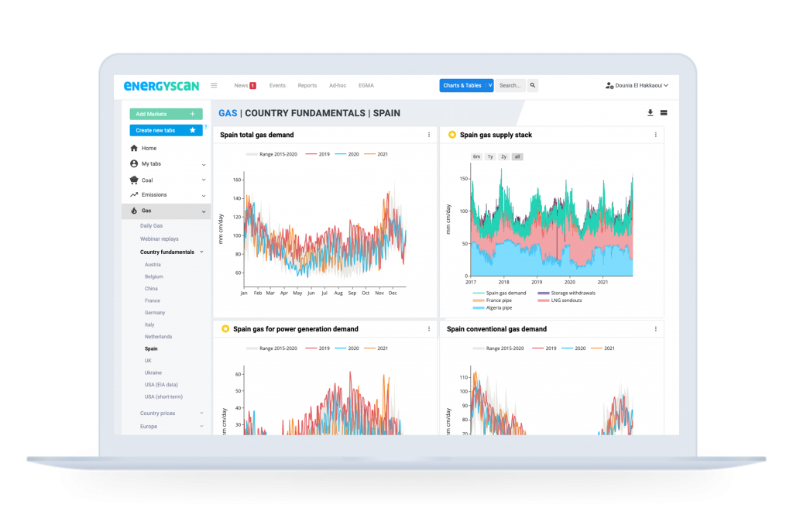Viewport: 793px width, 532px height.
Task: Open kebab menu on Spain total gas demand
Action: pos(429,135)
